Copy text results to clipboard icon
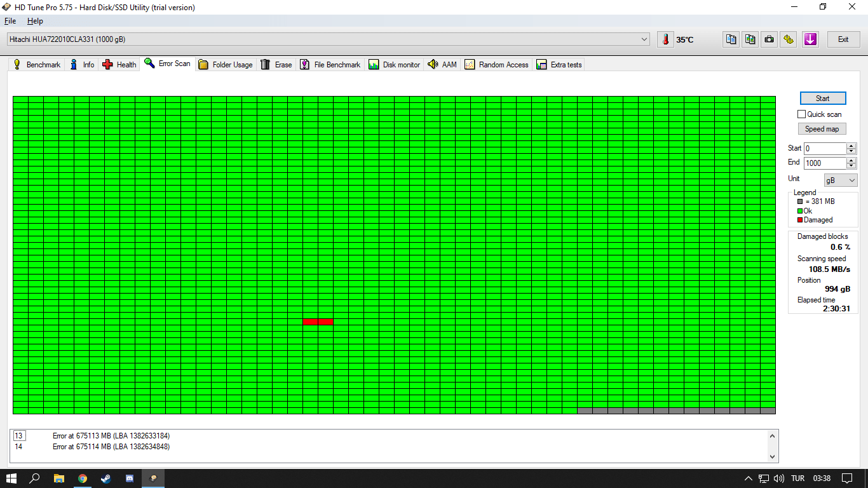Image resolution: width=868 pixels, height=488 pixels. click(731, 39)
